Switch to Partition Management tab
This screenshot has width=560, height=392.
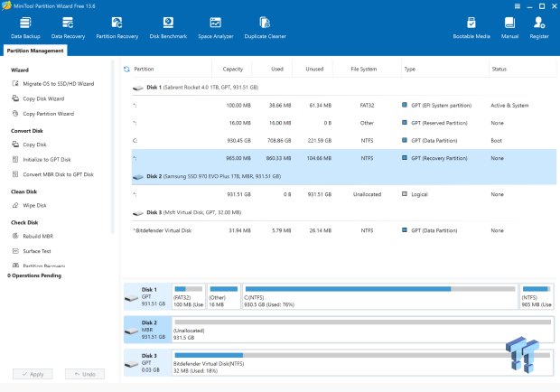[x=35, y=51]
